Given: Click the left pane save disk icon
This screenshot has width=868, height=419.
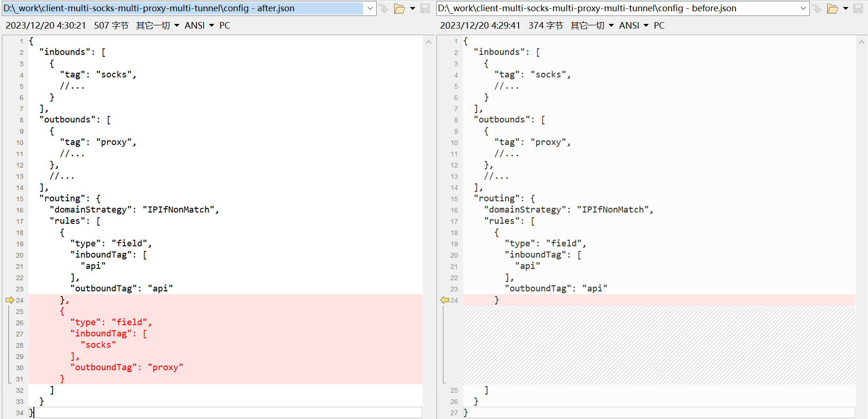Looking at the screenshot, I should click(x=425, y=8).
